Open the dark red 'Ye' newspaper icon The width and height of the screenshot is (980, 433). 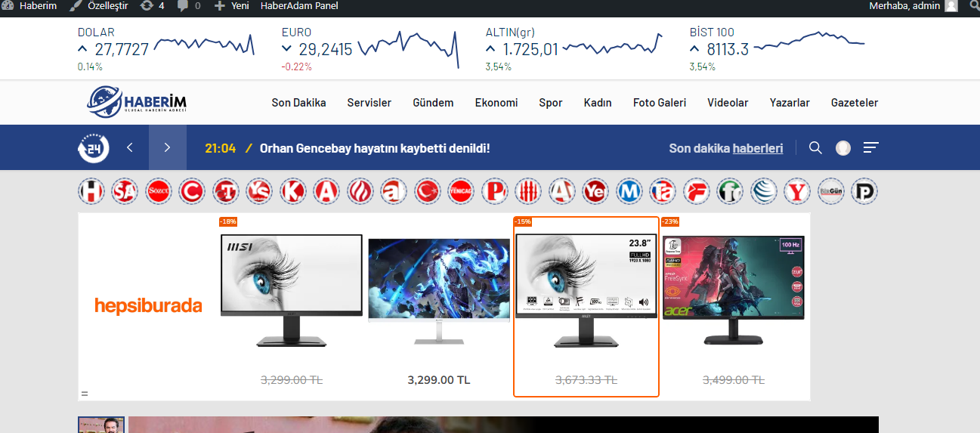click(x=595, y=192)
